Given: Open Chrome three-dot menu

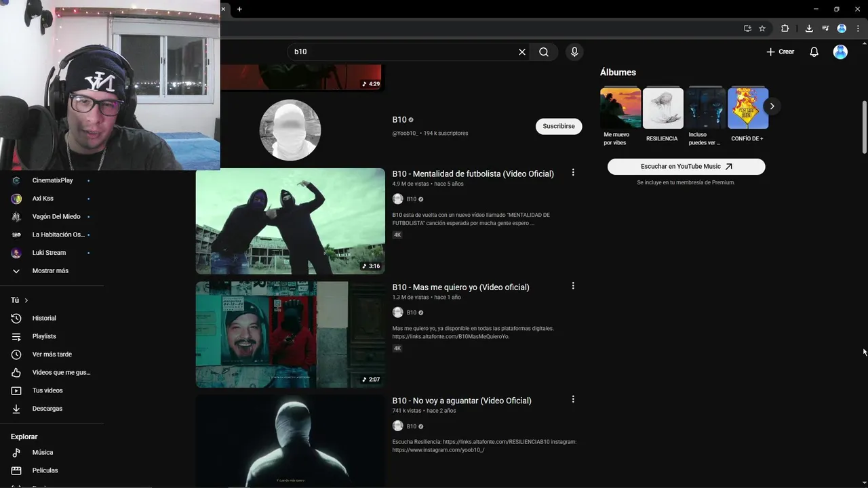Looking at the screenshot, I should tap(858, 28).
